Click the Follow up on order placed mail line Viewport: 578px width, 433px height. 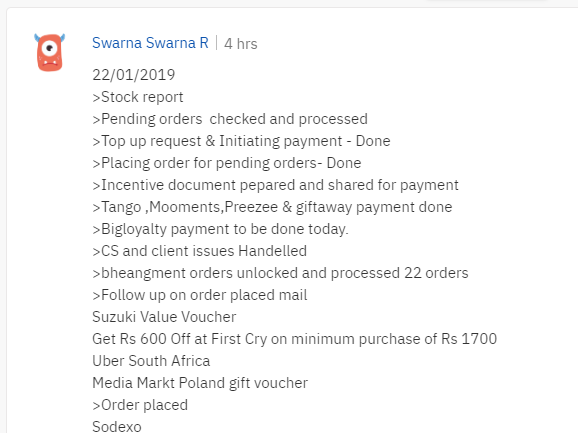click(199, 295)
